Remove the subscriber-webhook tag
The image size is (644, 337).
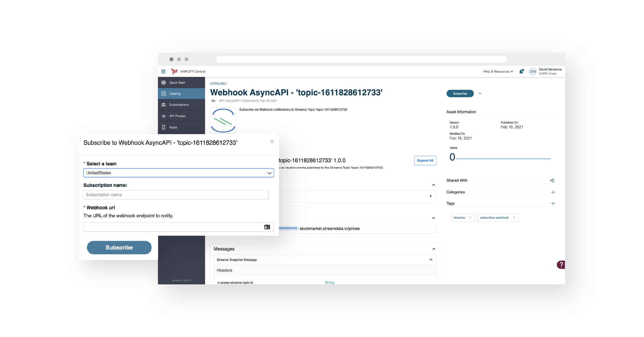[x=514, y=218]
